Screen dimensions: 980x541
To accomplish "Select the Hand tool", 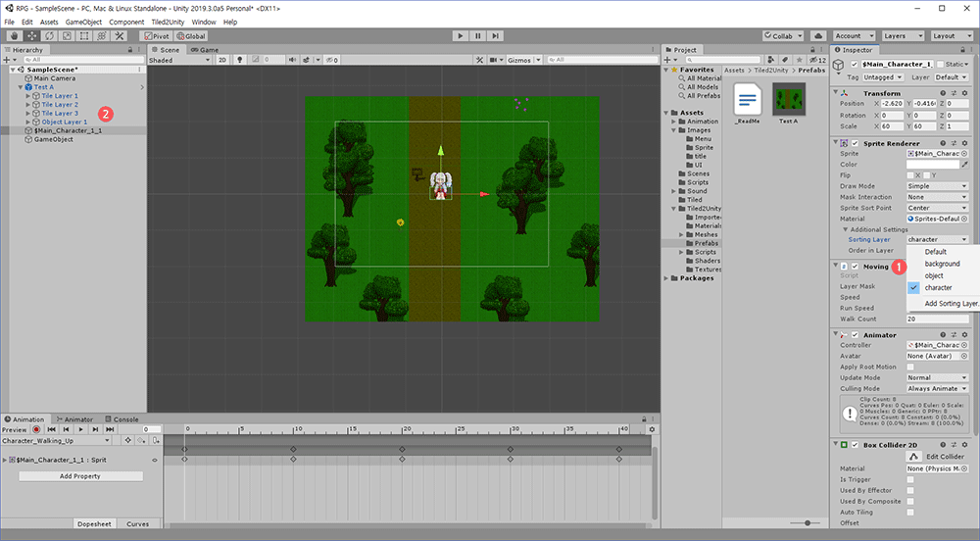I will pyautogui.click(x=14, y=36).
